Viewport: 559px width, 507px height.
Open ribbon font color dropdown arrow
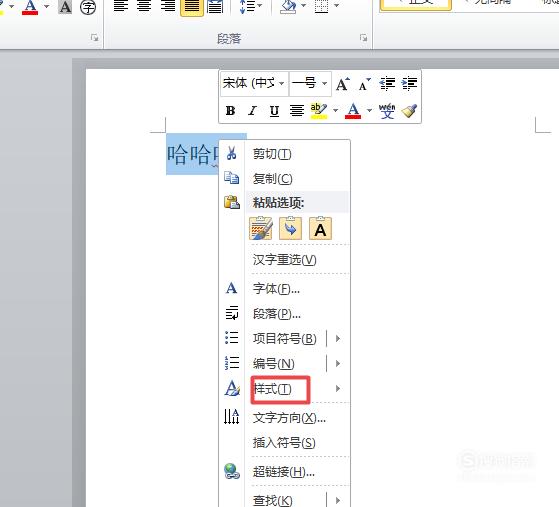point(46,6)
